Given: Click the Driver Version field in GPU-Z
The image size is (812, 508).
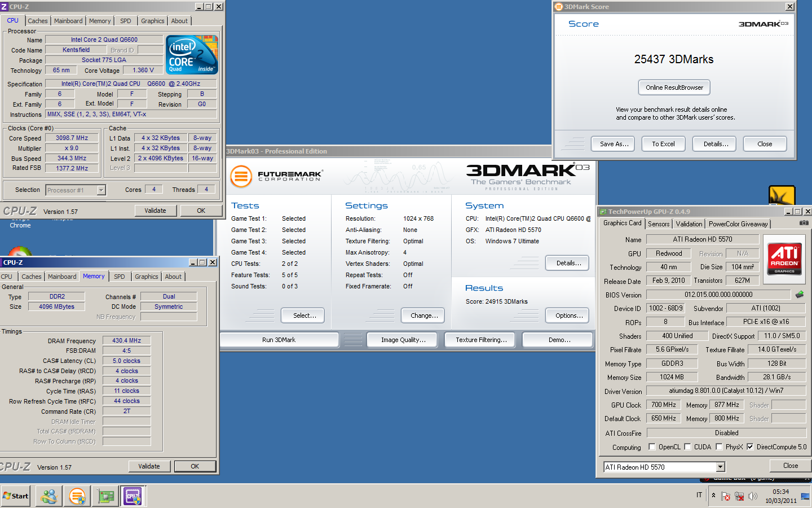Looking at the screenshot, I should pos(726,391).
